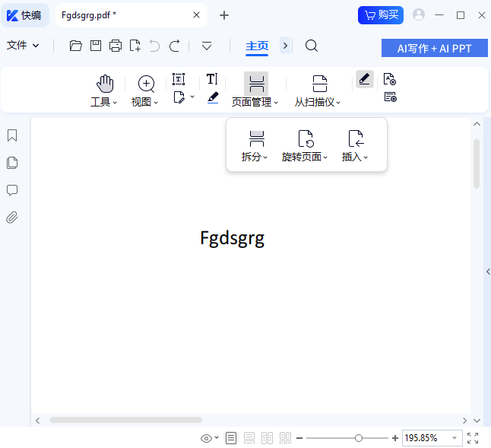Click the save icon in toolbar
The image size is (491, 448).
tap(96, 46)
